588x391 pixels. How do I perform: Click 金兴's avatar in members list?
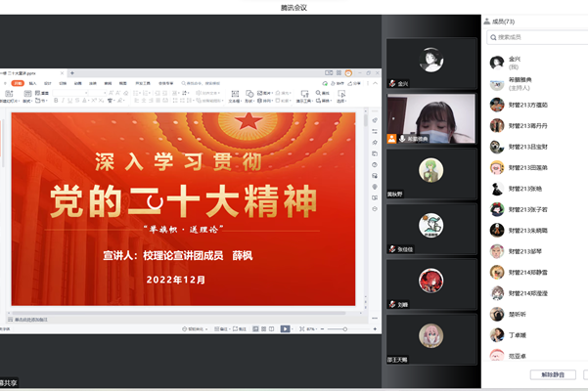tap(497, 62)
